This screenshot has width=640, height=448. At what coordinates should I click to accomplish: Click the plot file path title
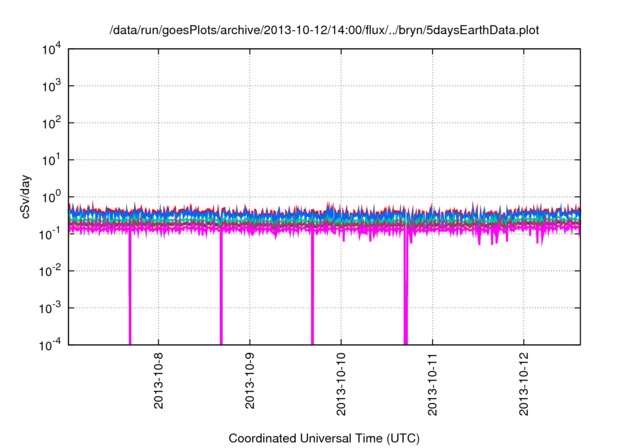(324, 30)
